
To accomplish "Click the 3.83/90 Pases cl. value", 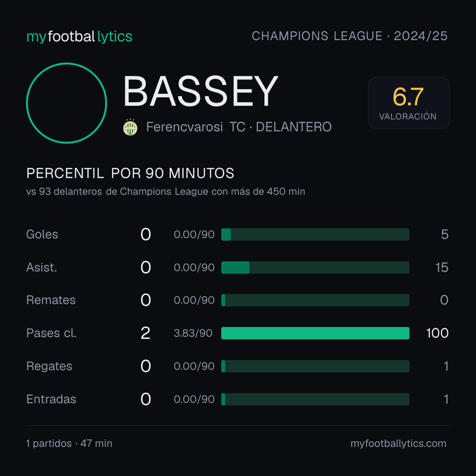I will tap(193, 333).
